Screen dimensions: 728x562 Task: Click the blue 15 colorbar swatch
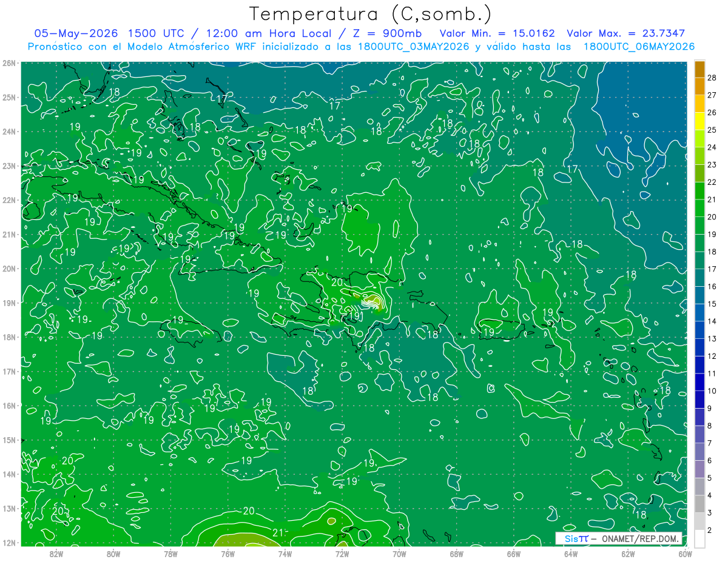tap(699, 296)
